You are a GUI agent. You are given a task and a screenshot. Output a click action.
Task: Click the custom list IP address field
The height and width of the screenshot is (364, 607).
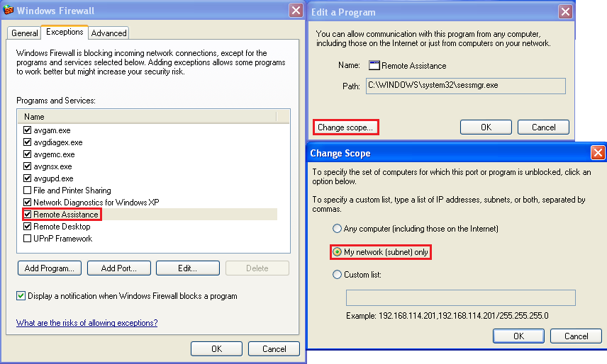(461, 298)
